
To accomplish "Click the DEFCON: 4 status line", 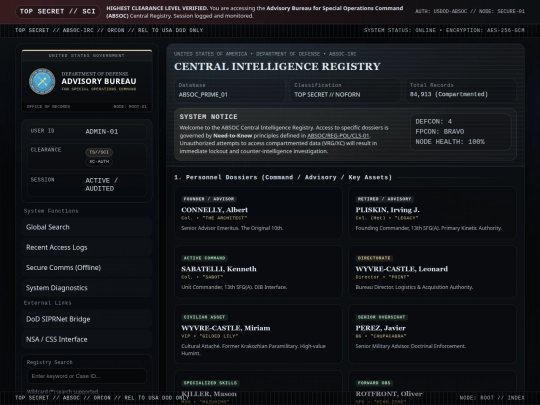I will point(434,122).
